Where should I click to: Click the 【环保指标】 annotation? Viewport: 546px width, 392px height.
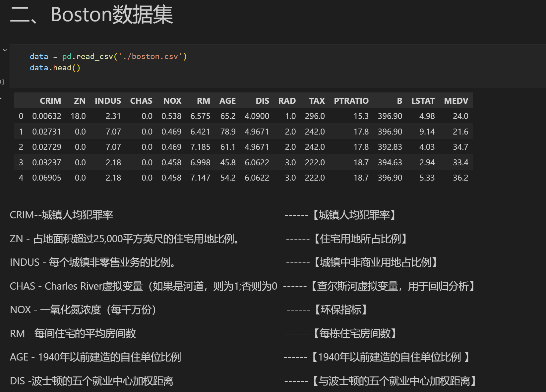point(341,310)
